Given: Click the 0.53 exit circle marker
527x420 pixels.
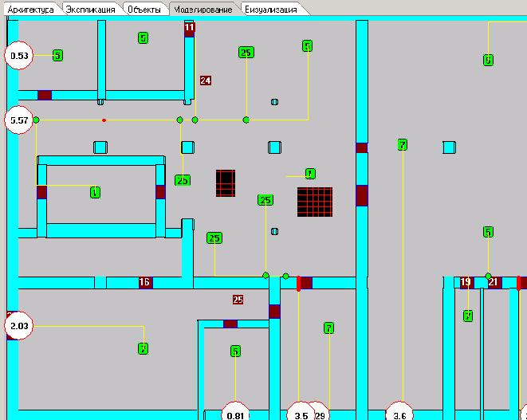Looking at the screenshot, I should pos(19,56).
